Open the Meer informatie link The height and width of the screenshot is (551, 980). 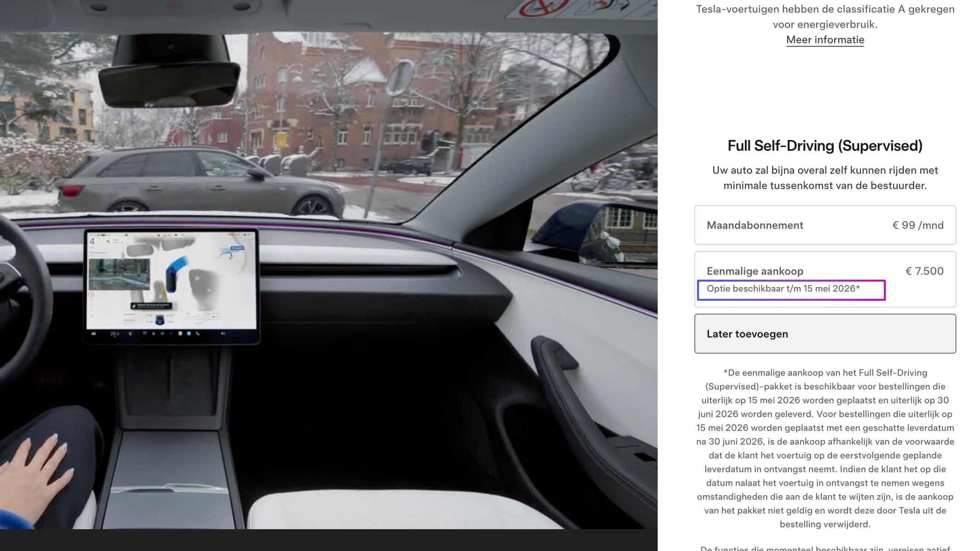(x=825, y=40)
